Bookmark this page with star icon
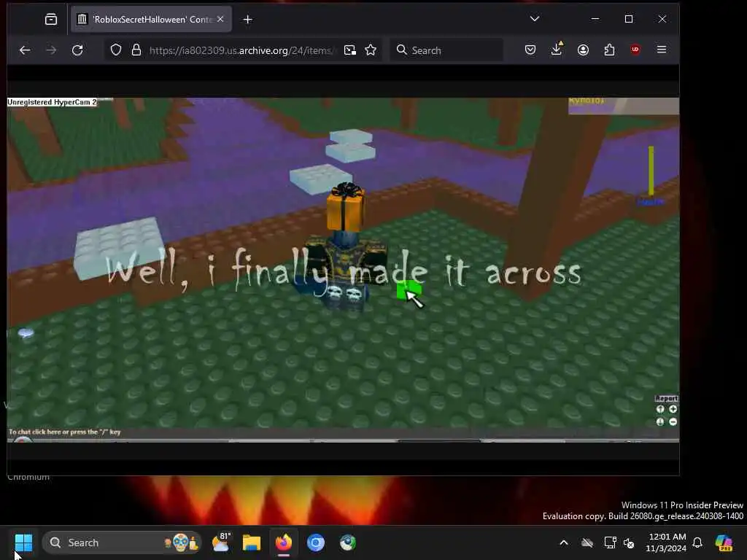Viewport: 747px width, 560px height. 371,50
